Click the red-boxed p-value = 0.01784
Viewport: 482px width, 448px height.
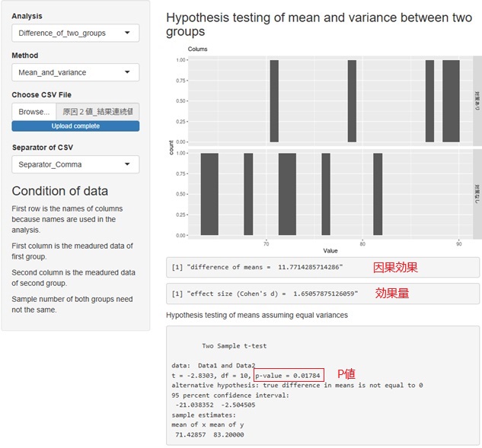pyautogui.click(x=289, y=374)
